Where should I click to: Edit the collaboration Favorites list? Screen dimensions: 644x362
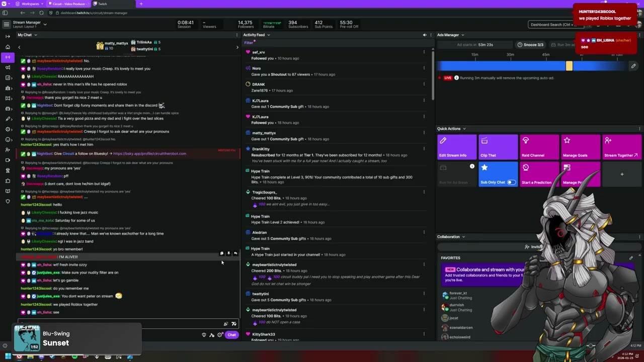tap(631, 258)
